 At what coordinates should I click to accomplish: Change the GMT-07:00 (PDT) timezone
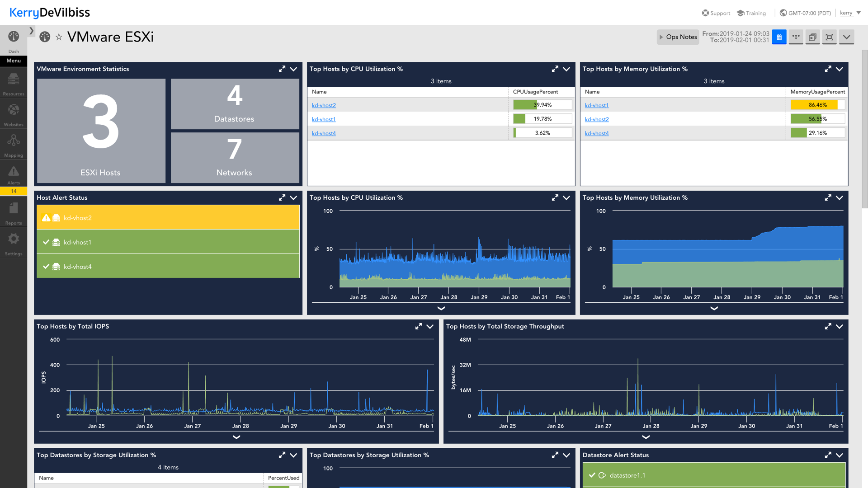tap(806, 13)
